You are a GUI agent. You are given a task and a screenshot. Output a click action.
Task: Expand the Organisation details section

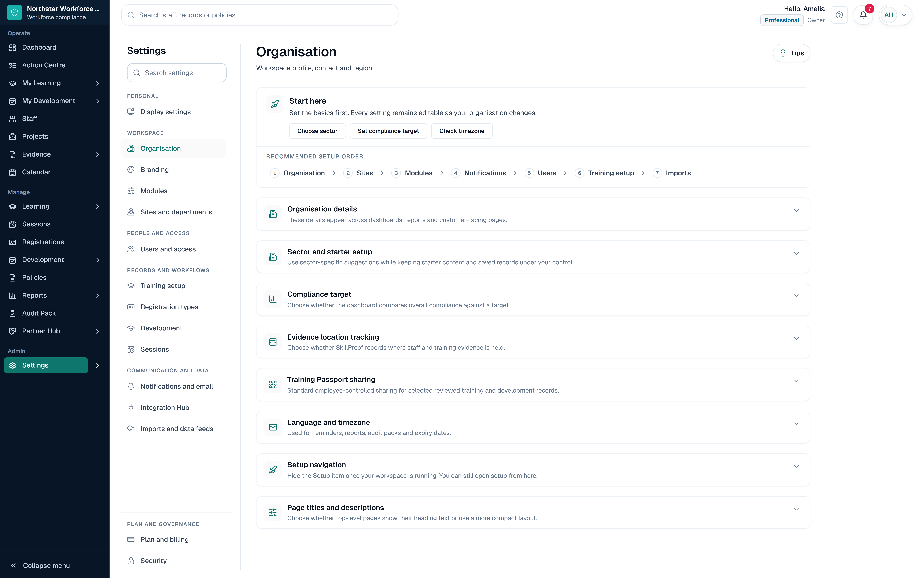(x=533, y=214)
